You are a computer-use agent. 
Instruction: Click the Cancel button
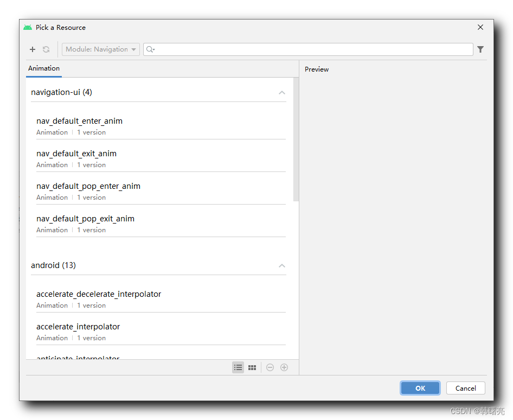466,388
